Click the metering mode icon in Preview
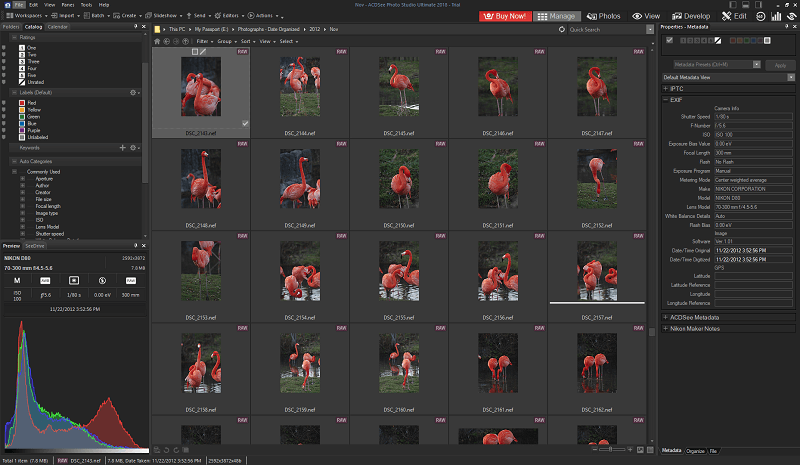Image resolution: width=800 pixels, height=465 pixels. click(x=73, y=280)
